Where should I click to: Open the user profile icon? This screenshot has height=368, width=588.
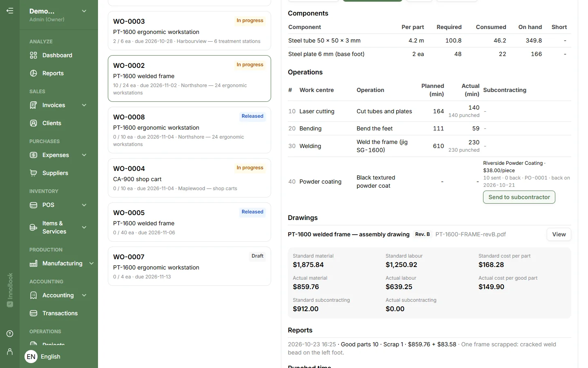click(10, 352)
